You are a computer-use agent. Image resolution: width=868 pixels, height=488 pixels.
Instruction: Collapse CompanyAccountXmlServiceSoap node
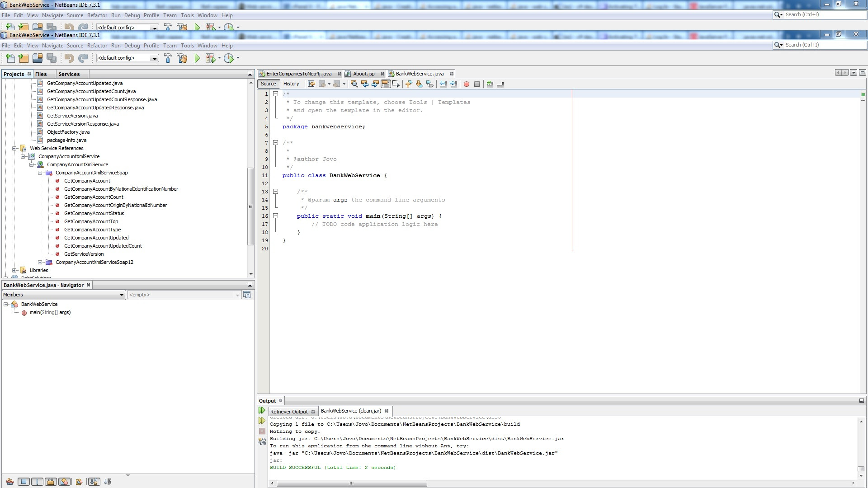click(40, 173)
